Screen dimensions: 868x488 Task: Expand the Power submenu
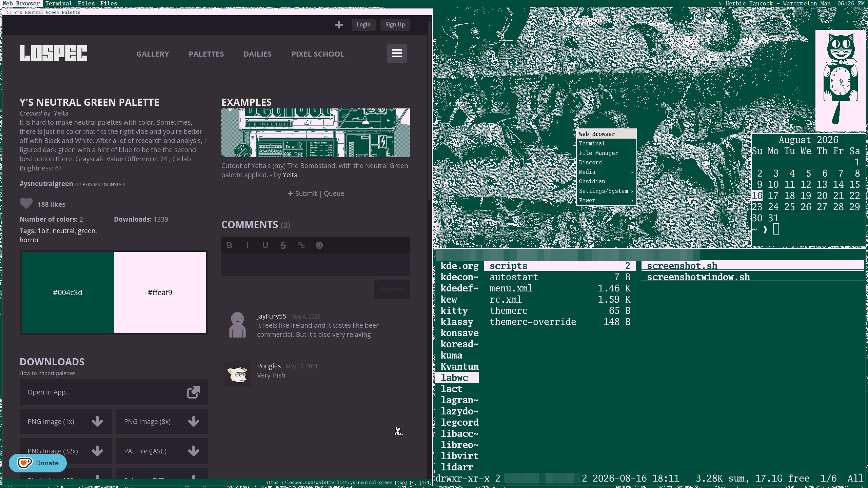coord(606,201)
